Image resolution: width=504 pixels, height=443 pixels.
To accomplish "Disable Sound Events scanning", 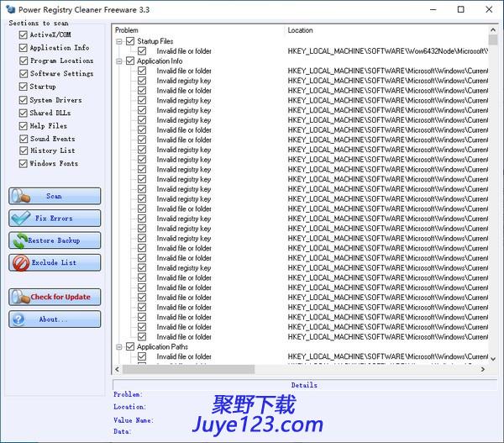I will click(24, 139).
